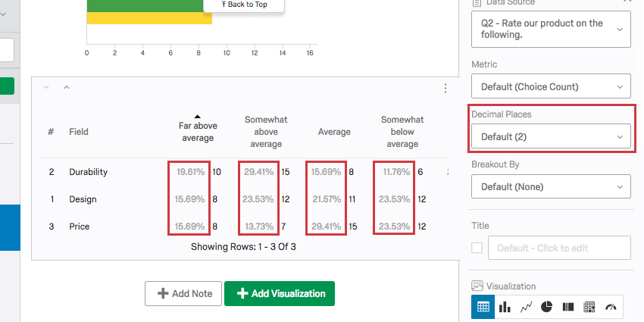This screenshot has width=644, height=322.
Task: Select the data table visualization icon
Action: coord(482,307)
